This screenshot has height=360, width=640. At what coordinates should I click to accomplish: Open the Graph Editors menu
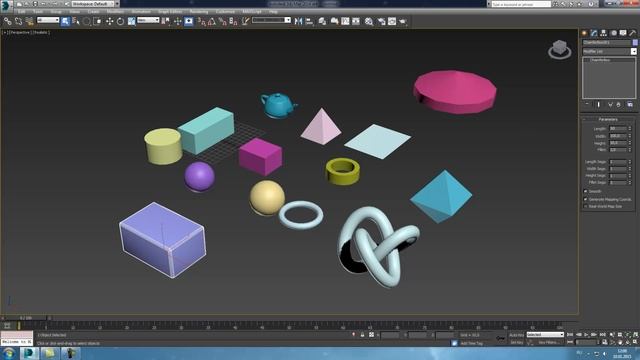[170, 12]
